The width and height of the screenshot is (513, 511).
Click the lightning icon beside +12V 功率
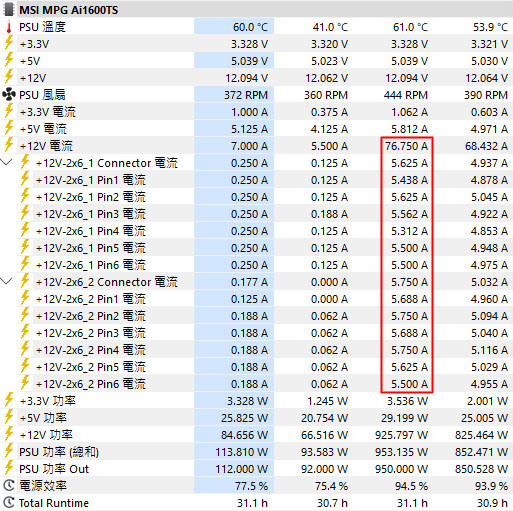point(9,434)
